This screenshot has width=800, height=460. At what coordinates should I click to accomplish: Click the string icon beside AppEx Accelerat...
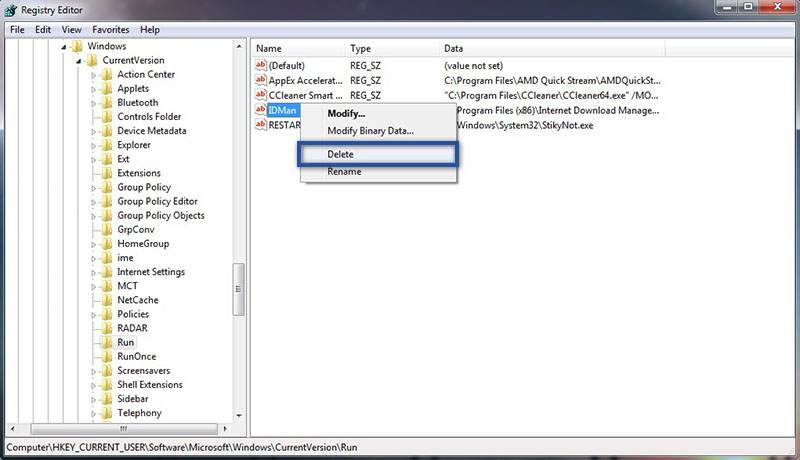tap(261, 80)
